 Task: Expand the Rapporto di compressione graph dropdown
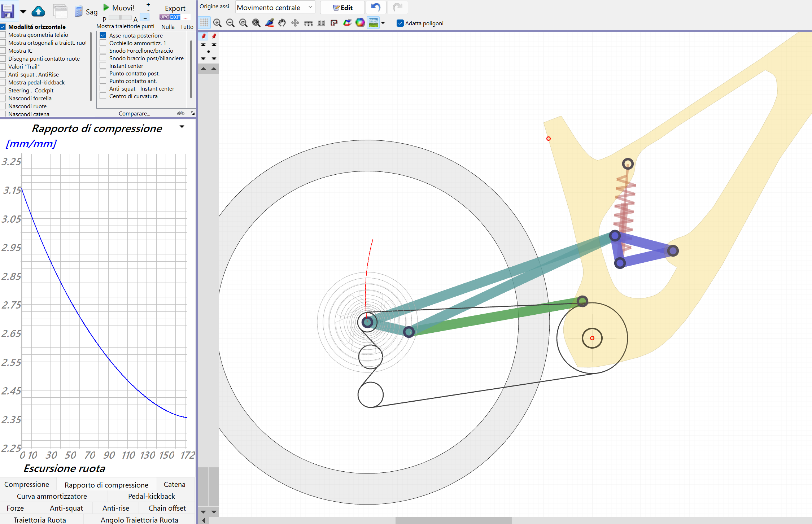182,127
